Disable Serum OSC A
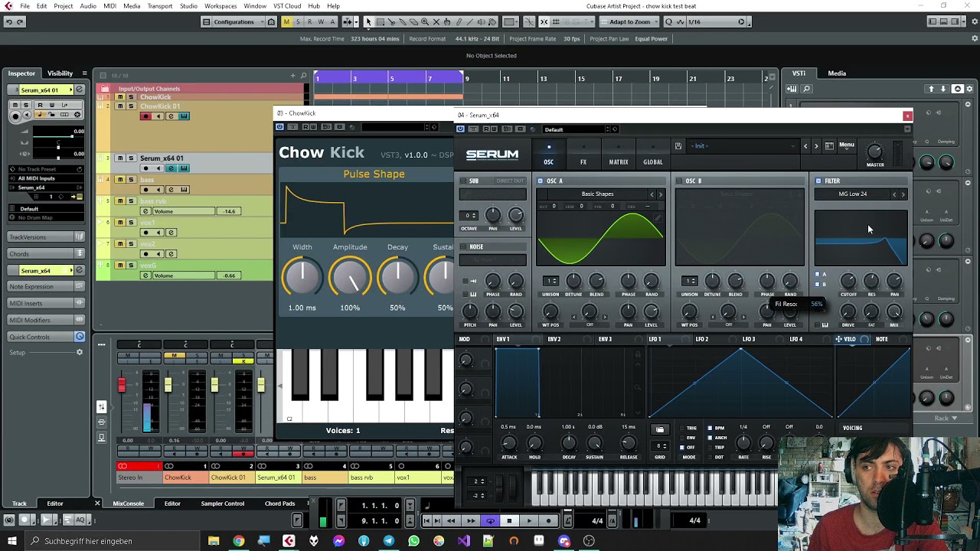 point(541,181)
